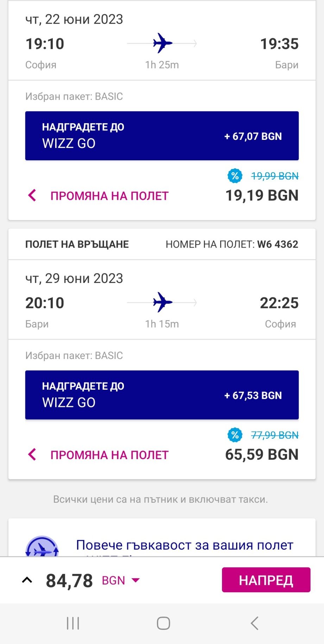Open the Повече гъвкавост flexibility offer
Image resolution: width=324 pixels, height=644 pixels.
[184, 545]
